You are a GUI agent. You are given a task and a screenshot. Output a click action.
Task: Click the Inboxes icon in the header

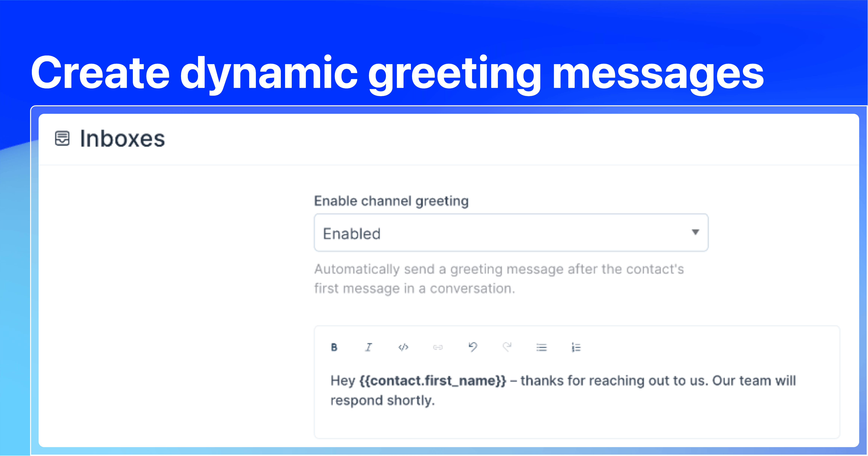(62, 138)
